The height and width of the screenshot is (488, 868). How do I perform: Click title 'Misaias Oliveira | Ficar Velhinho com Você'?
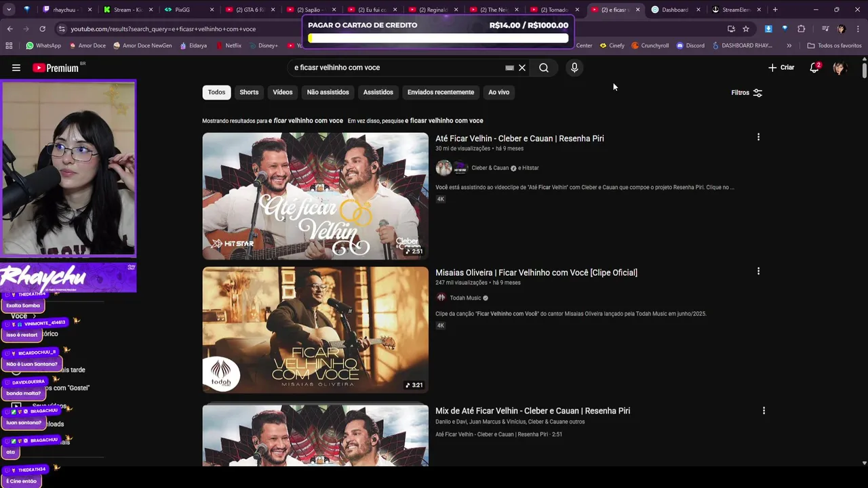point(536,272)
